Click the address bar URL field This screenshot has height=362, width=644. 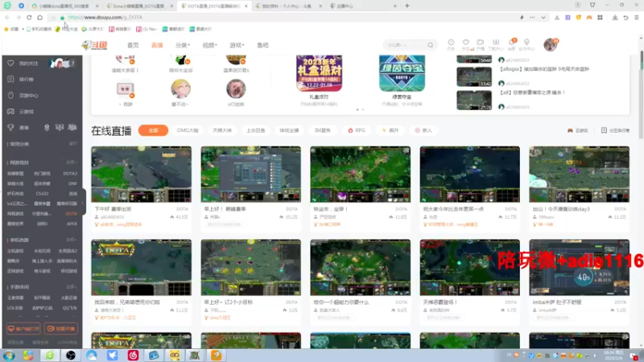(x=287, y=17)
